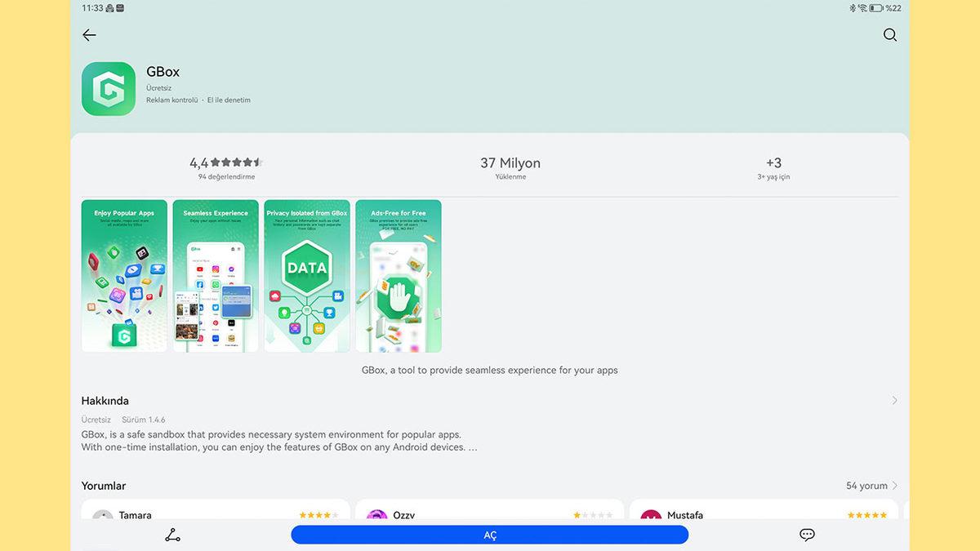Share the app via share icon
The image size is (980, 551).
(172, 535)
